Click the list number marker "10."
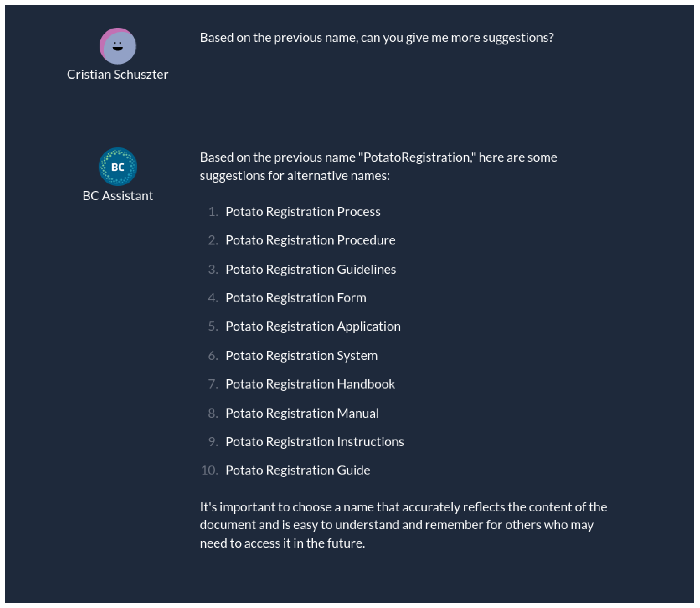The width and height of the screenshot is (700, 608). 209,470
